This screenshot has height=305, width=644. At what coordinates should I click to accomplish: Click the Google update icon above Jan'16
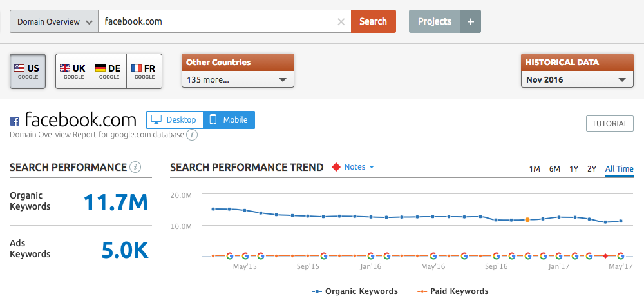point(370,256)
